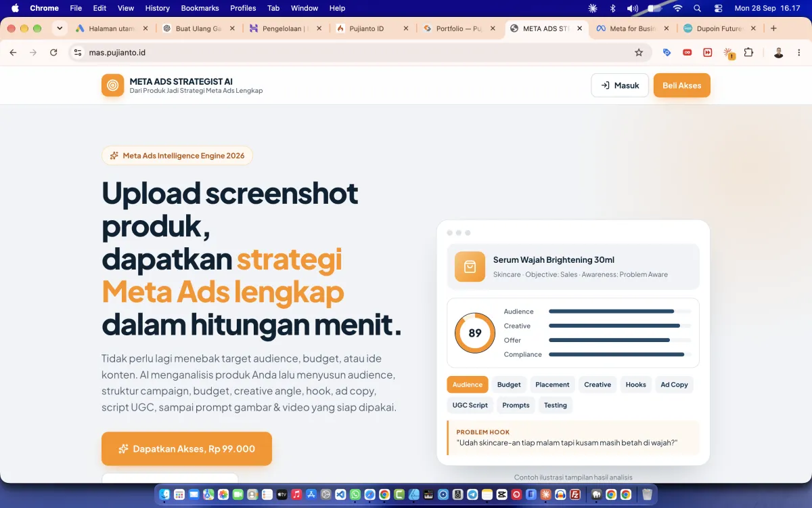Open the site information icon in address bar

tap(78, 52)
